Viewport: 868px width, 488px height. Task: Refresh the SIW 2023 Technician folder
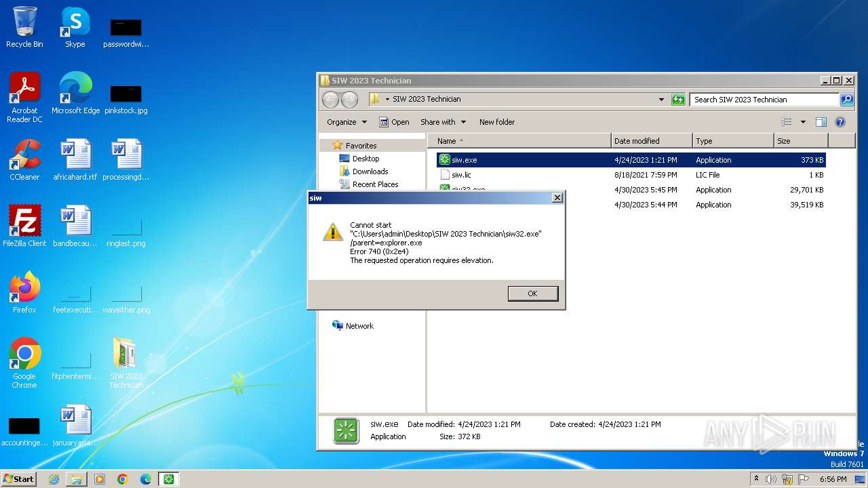click(x=678, y=100)
